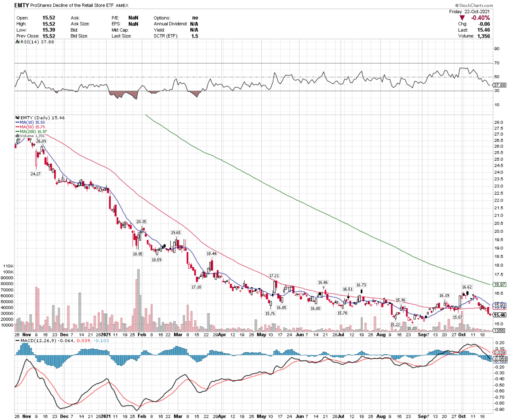Click the 18.44 peak price label
The width and height of the screenshot is (510, 420).
(211, 253)
